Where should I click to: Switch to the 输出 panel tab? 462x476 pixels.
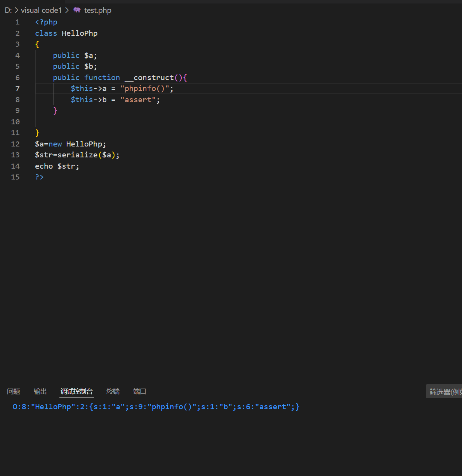point(40,391)
